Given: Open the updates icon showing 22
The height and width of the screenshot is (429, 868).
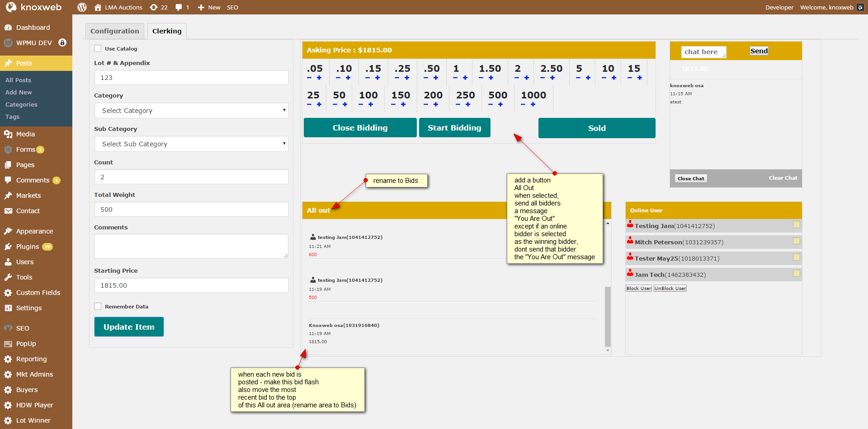Looking at the screenshot, I should point(154,7).
